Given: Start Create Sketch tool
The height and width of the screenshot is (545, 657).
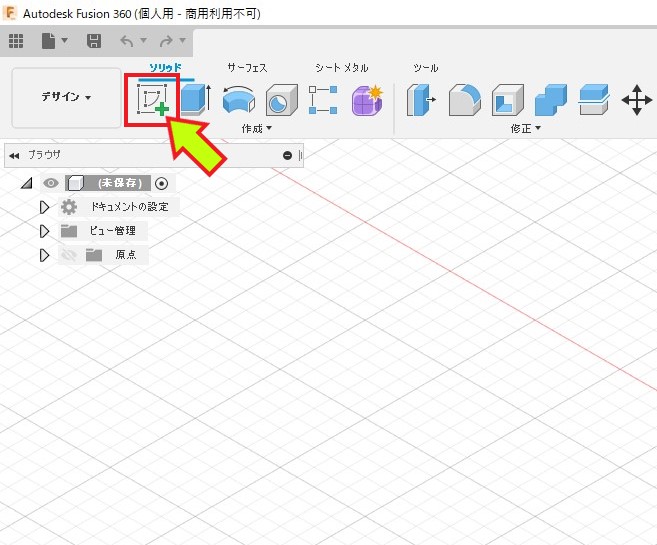Looking at the screenshot, I should click(x=153, y=100).
